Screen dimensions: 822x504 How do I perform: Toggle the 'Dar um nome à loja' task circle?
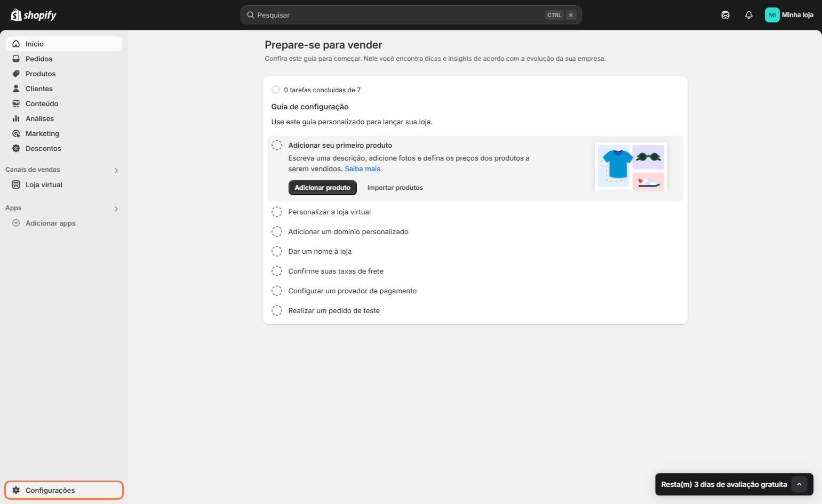(277, 251)
